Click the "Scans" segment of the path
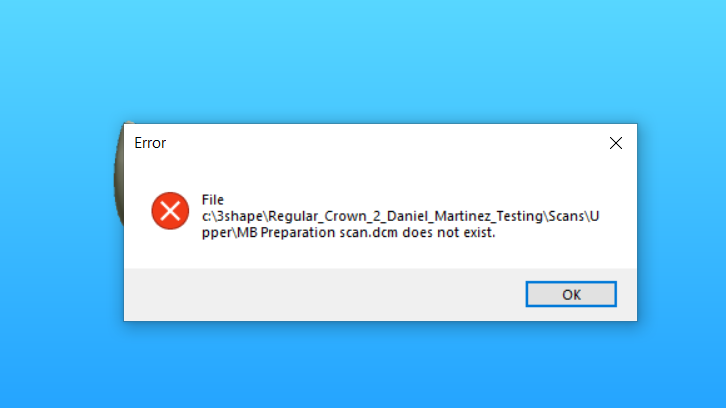The height and width of the screenshot is (408, 726). tap(566, 216)
